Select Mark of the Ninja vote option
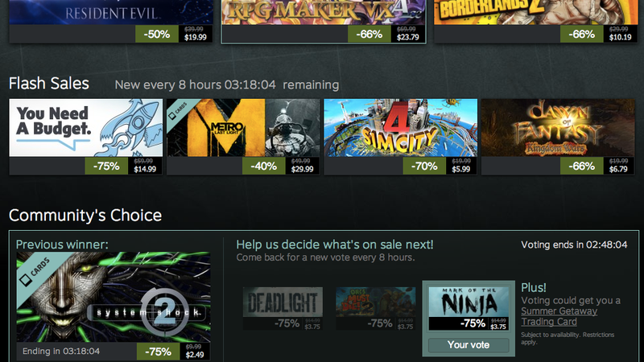 point(469,308)
